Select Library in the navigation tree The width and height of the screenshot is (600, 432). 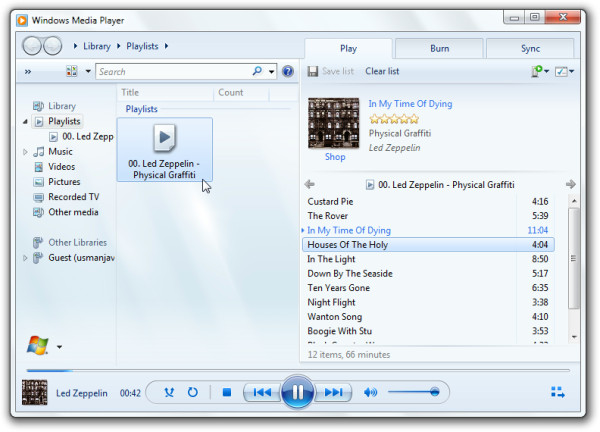pyautogui.click(x=62, y=106)
